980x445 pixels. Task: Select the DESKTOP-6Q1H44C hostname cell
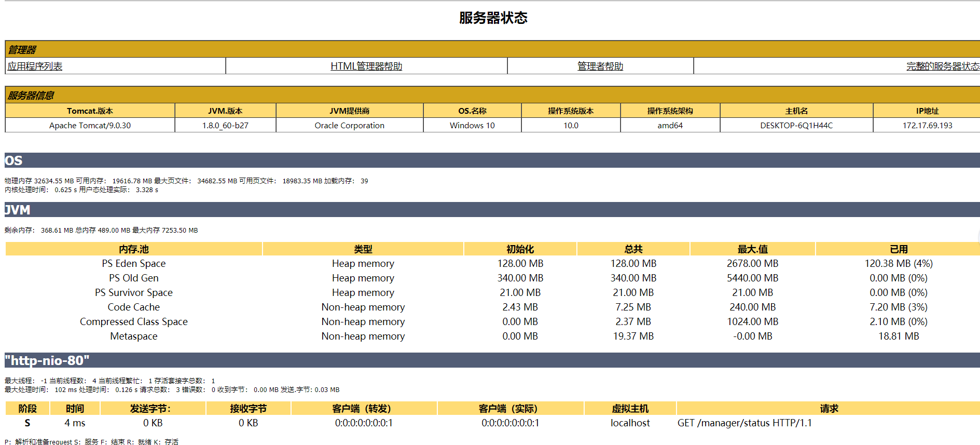[x=796, y=125]
